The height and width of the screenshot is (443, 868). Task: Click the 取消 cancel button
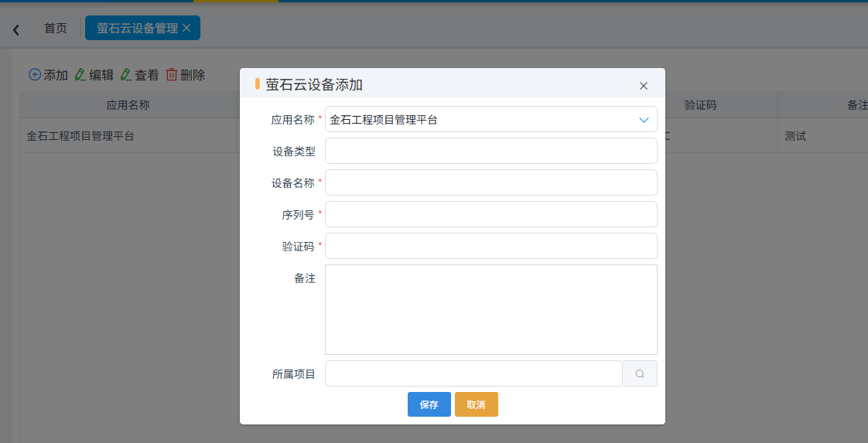point(476,404)
